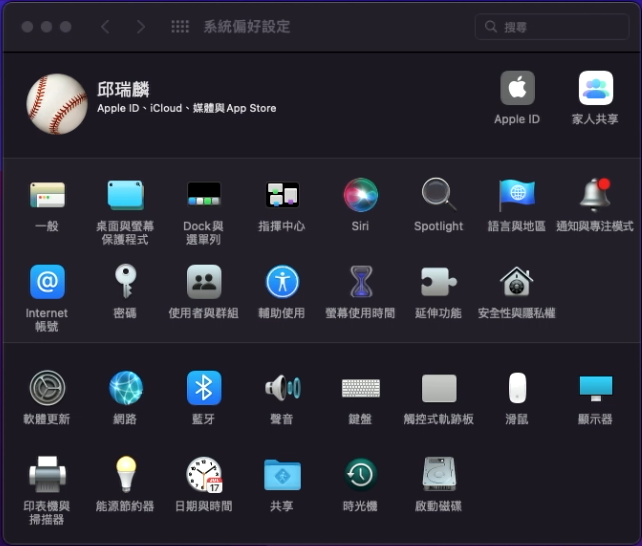This screenshot has height=546, width=642.
Task: Open 啟動磁碟 (Startup Disk) icon
Action: point(439,474)
